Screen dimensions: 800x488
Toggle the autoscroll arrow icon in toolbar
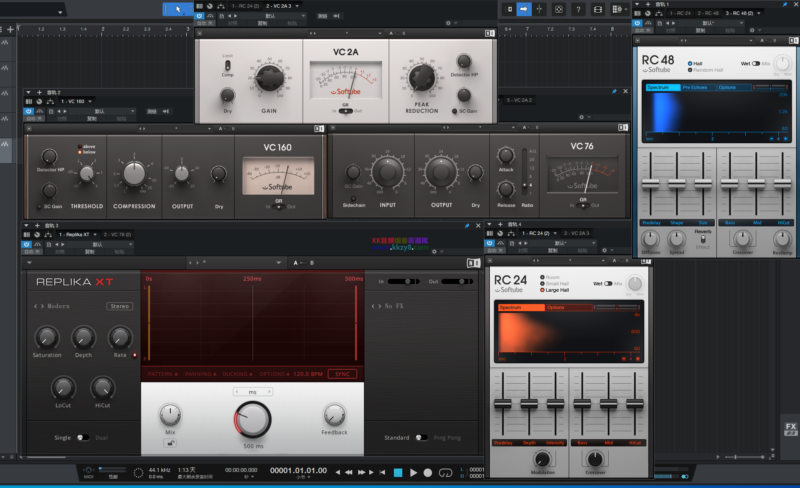click(x=523, y=9)
